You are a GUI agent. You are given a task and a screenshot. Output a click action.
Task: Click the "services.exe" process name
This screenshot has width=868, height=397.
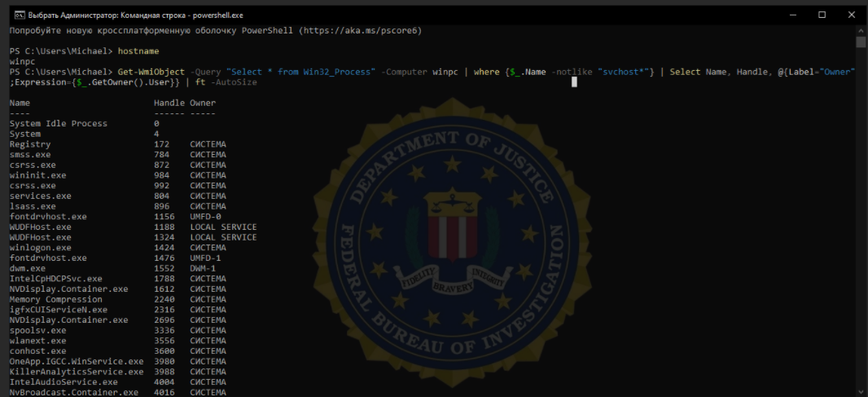(x=41, y=196)
